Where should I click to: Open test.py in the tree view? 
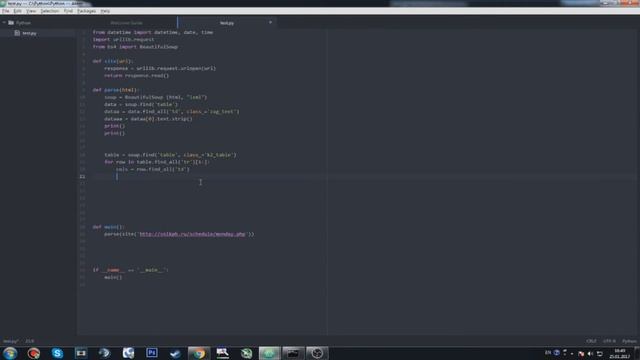point(29,33)
